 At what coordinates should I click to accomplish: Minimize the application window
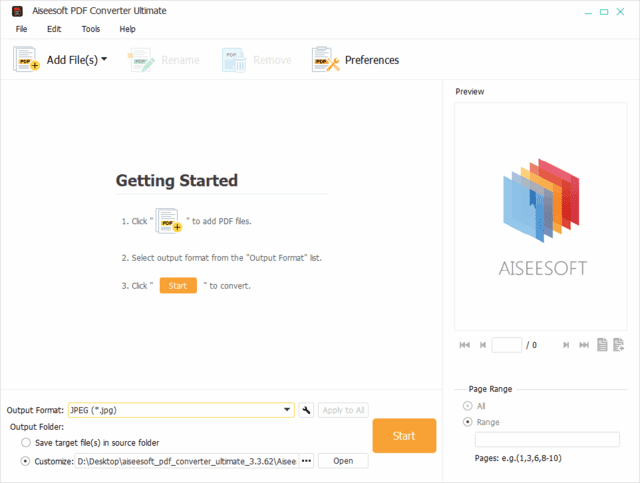(x=588, y=12)
